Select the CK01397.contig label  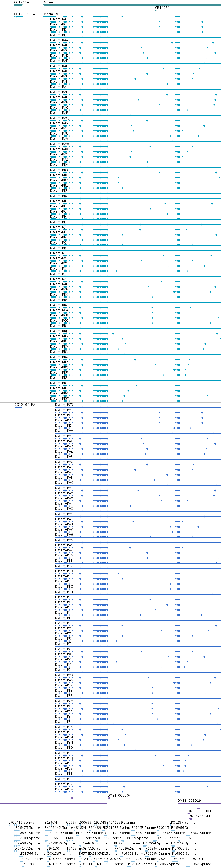point(59,853)
